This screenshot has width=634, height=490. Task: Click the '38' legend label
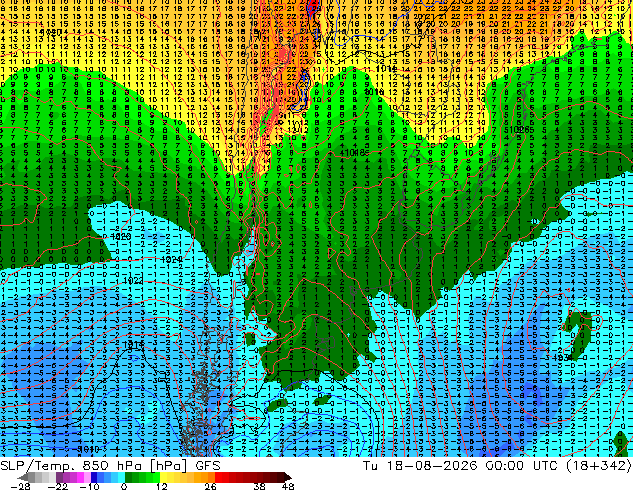(260, 486)
